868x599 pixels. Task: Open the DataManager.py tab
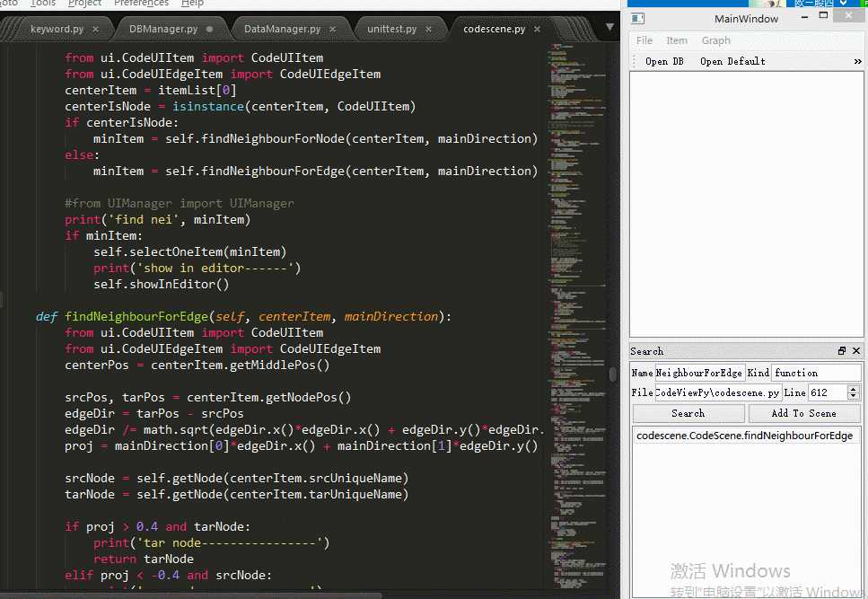283,29
